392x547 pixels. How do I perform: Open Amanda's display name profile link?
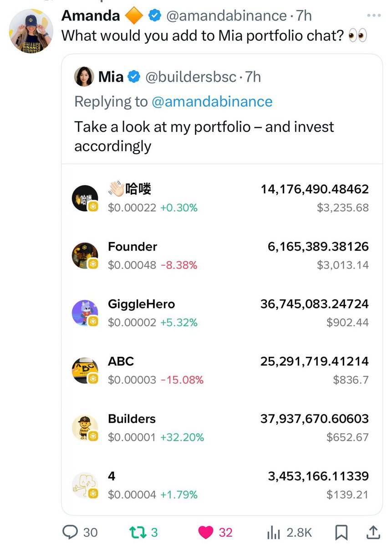[91, 15]
